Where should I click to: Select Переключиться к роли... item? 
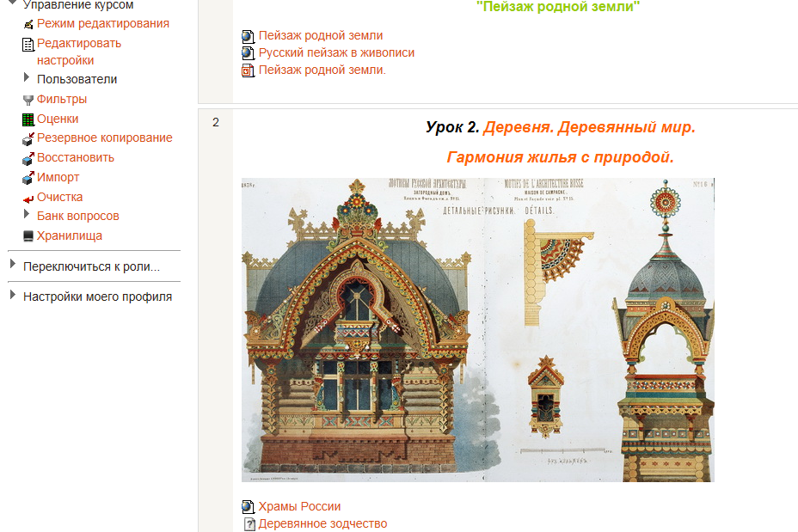(92, 267)
